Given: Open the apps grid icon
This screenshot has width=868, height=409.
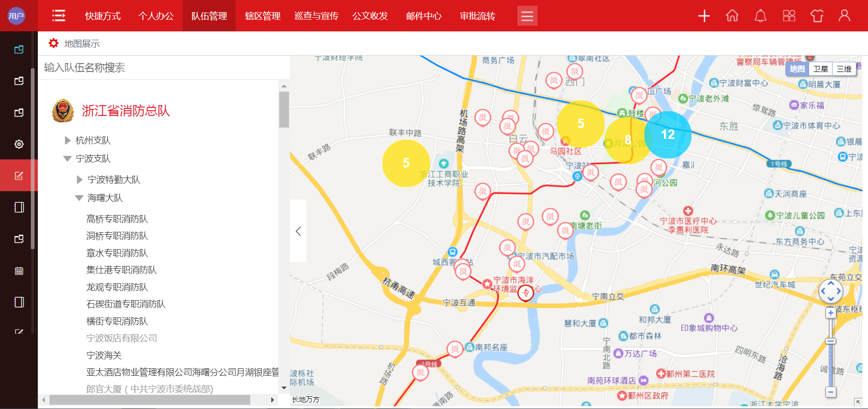Looking at the screenshot, I should pyautogui.click(x=789, y=16).
